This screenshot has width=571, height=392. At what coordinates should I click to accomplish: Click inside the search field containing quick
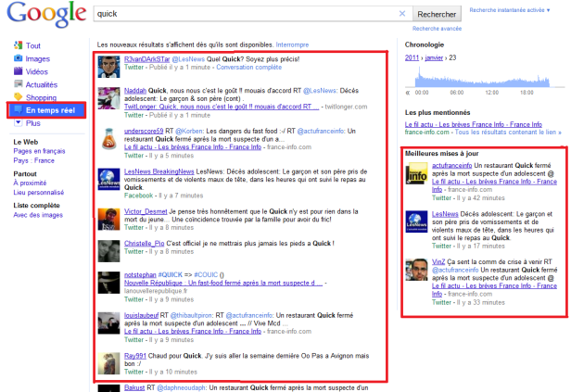point(241,15)
